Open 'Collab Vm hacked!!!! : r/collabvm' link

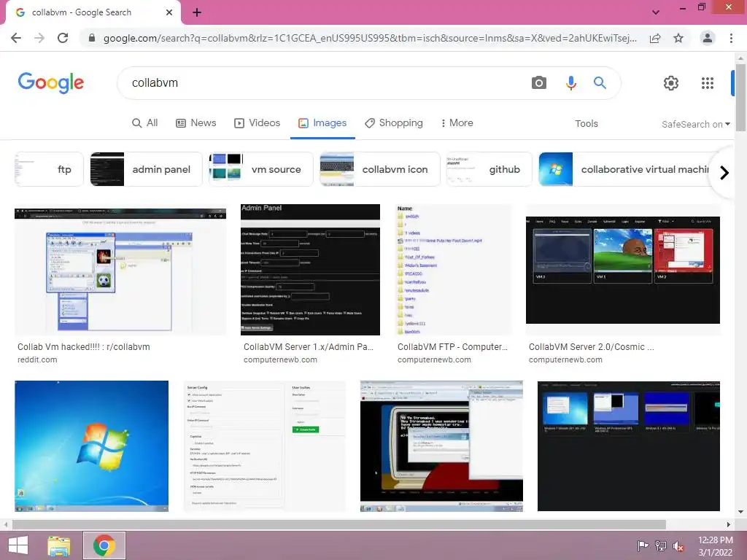[x=84, y=347]
